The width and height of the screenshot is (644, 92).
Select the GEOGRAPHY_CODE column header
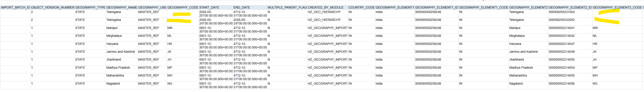[x=183, y=7]
